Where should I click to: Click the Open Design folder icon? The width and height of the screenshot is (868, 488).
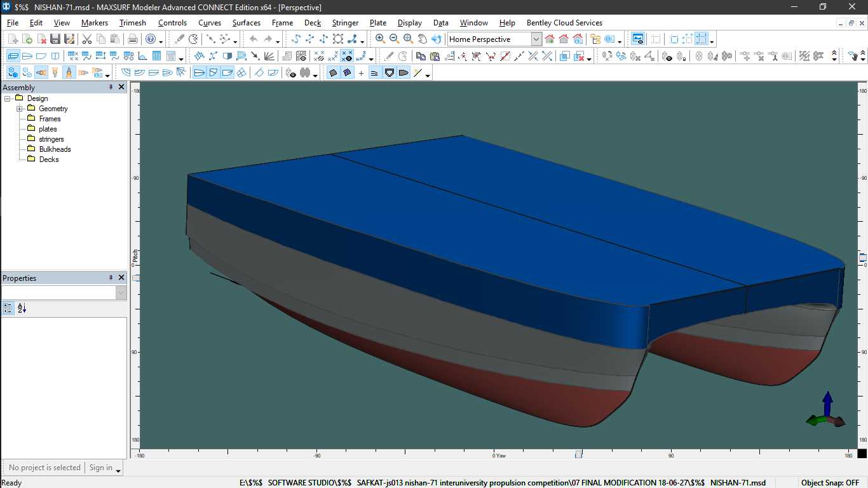tap(27, 39)
